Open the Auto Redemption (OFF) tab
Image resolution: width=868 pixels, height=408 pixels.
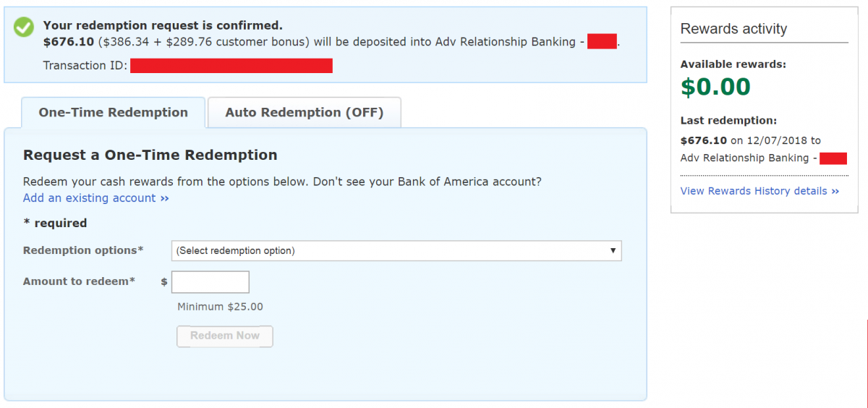tap(304, 113)
